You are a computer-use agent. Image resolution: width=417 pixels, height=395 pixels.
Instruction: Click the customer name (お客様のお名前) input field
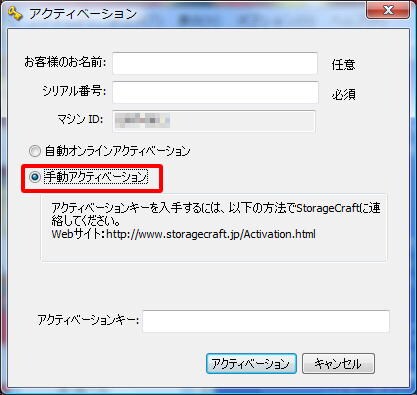click(x=215, y=63)
